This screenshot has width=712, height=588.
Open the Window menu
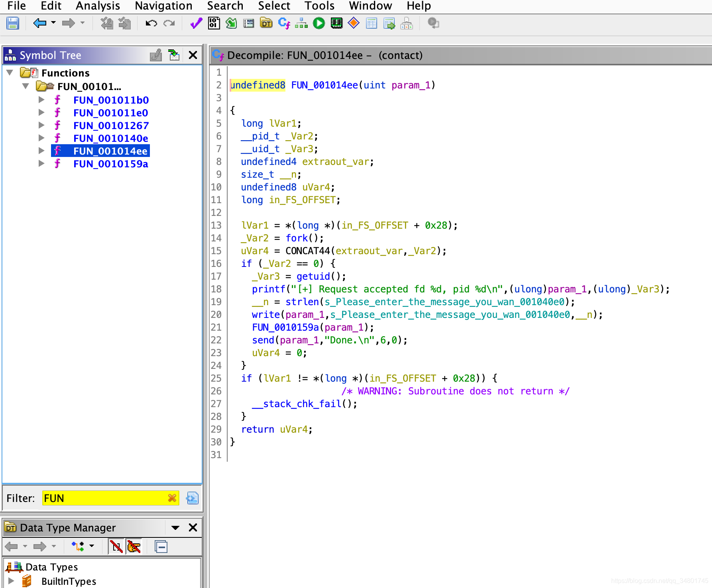coord(370,6)
